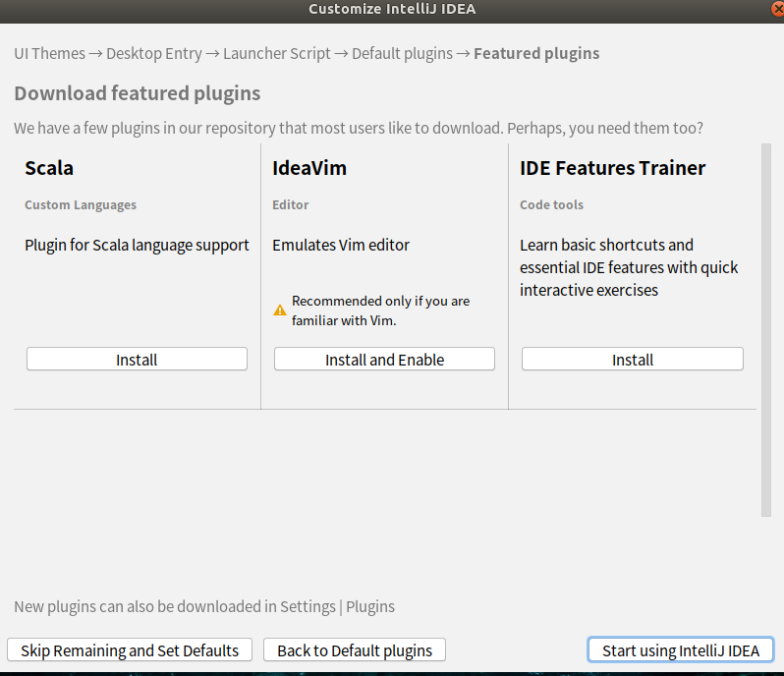Screen dimensions: 784x676
Task: Install the Scala plugin
Action: tap(137, 359)
